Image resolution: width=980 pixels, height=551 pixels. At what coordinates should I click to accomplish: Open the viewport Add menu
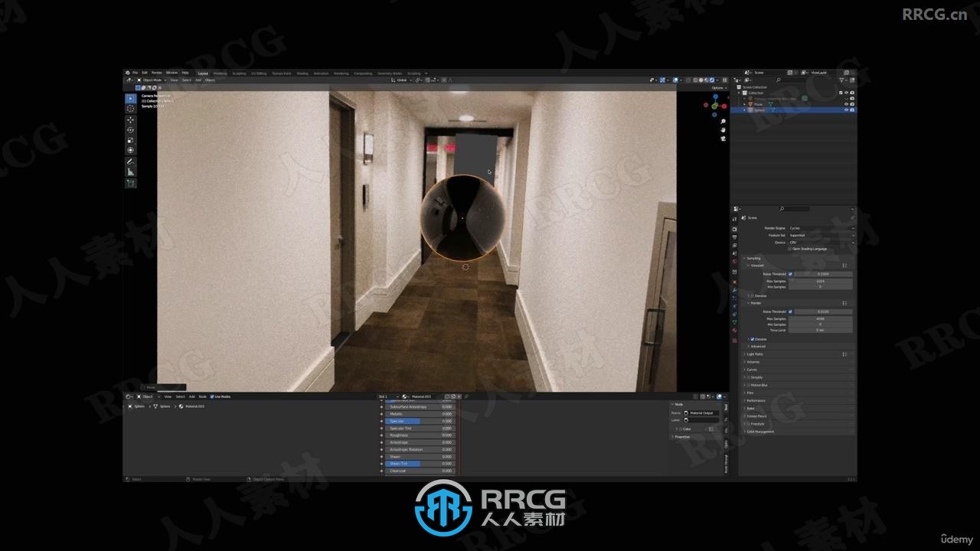pyautogui.click(x=198, y=80)
